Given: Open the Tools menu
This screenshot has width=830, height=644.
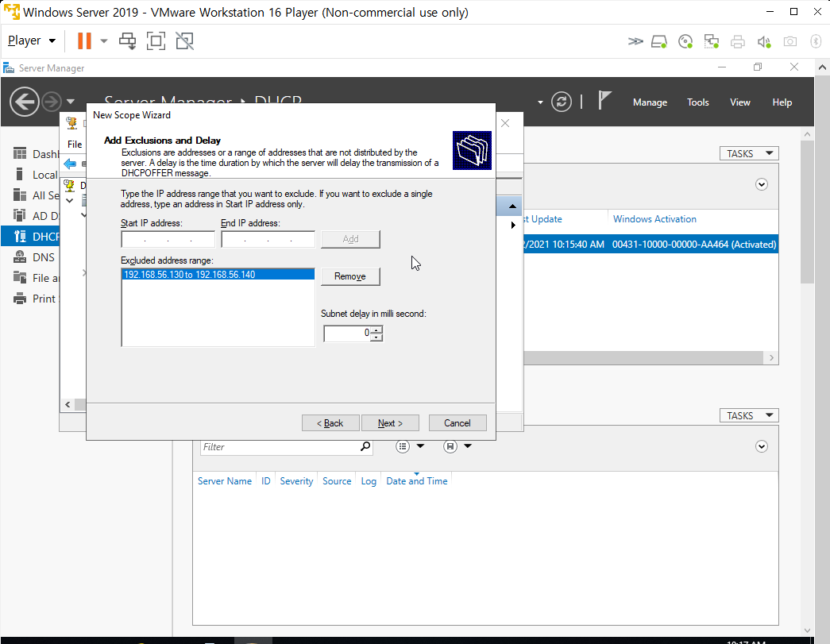Looking at the screenshot, I should [x=697, y=102].
